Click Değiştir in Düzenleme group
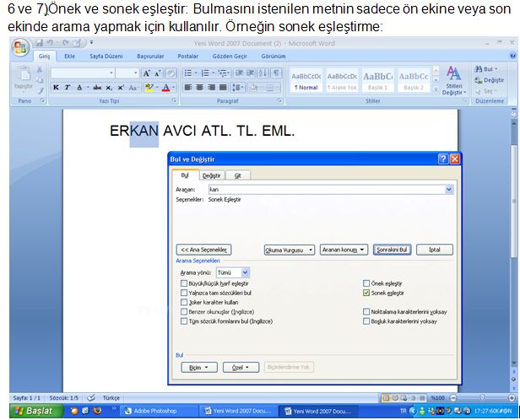 tap(489, 80)
